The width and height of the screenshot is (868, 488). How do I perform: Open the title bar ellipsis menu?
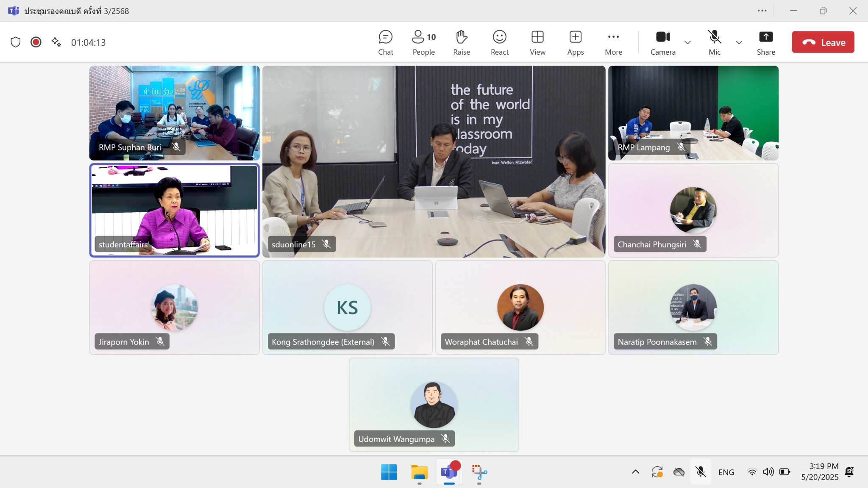click(762, 11)
